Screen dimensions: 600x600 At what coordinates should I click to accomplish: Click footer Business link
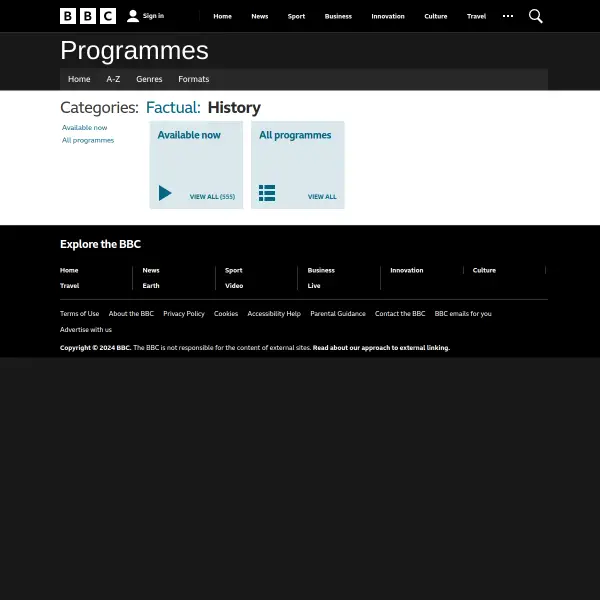321,270
